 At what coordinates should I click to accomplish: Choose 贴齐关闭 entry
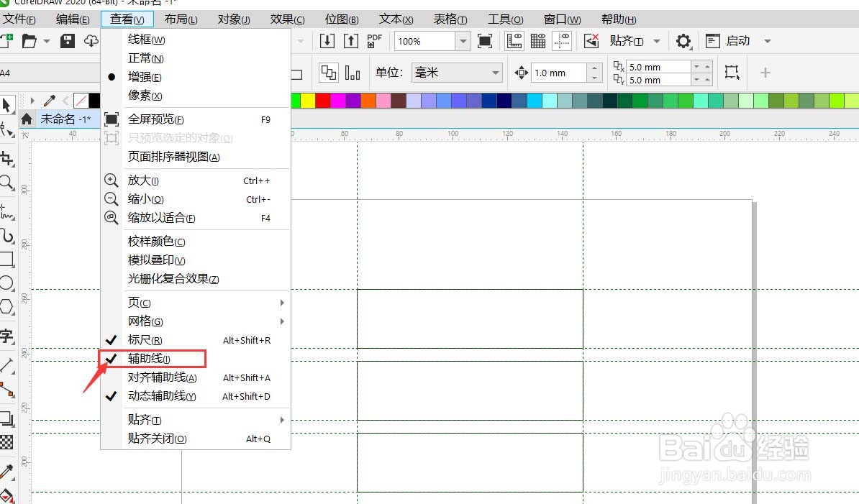click(195, 439)
